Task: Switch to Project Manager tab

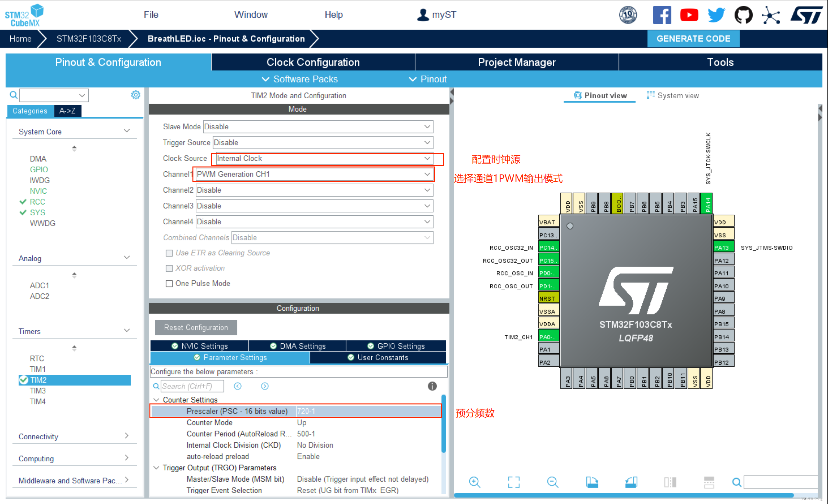Action: click(517, 62)
